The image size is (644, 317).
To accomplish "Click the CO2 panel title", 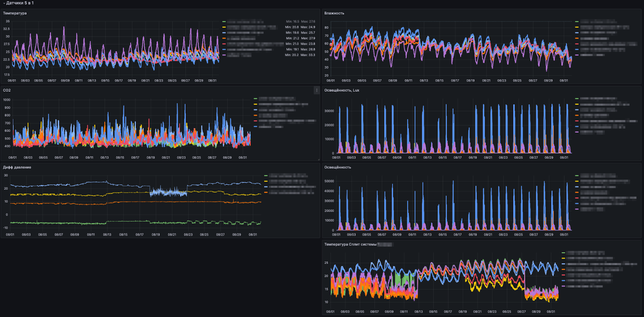I will 7,90.
